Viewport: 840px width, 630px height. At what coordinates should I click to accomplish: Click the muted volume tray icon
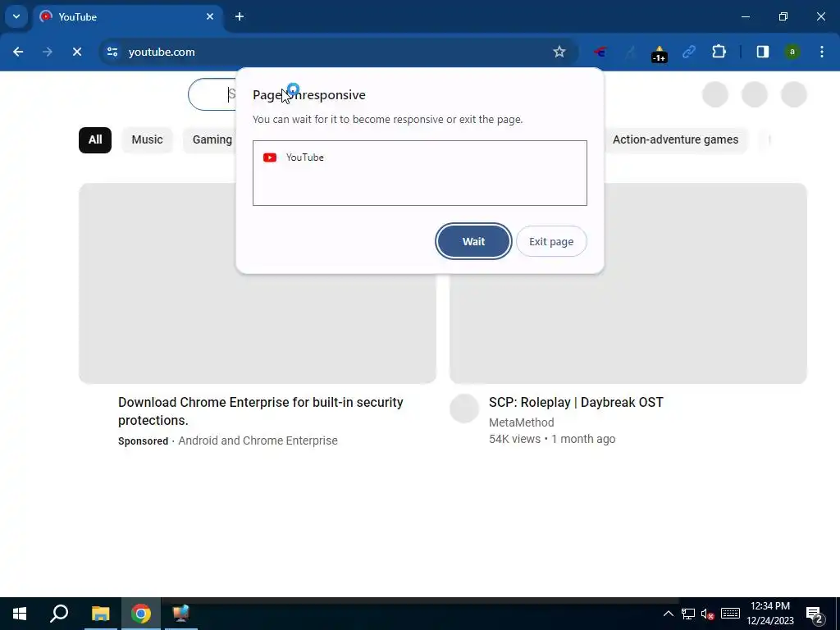click(708, 614)
